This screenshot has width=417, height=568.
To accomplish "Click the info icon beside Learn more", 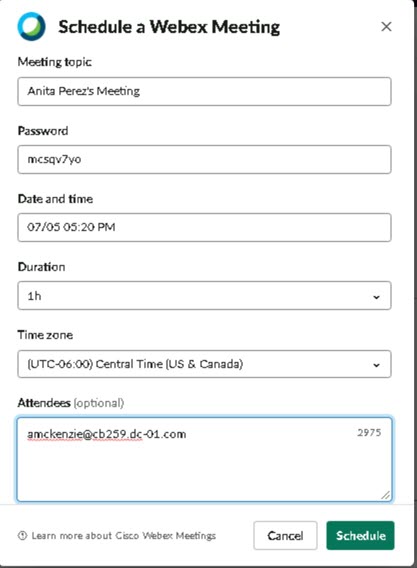I will [x=22, y=535].
